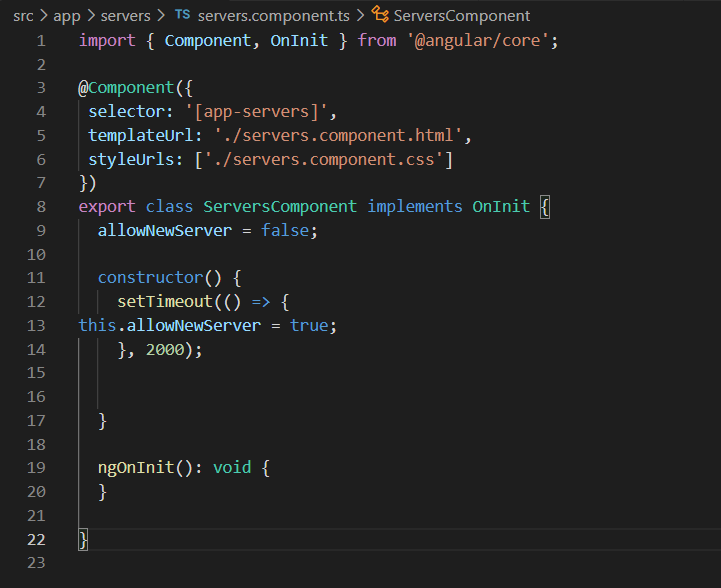Click the './servers.component.html' template path
The image size is (721, 588).
click(x=339, y=135)
